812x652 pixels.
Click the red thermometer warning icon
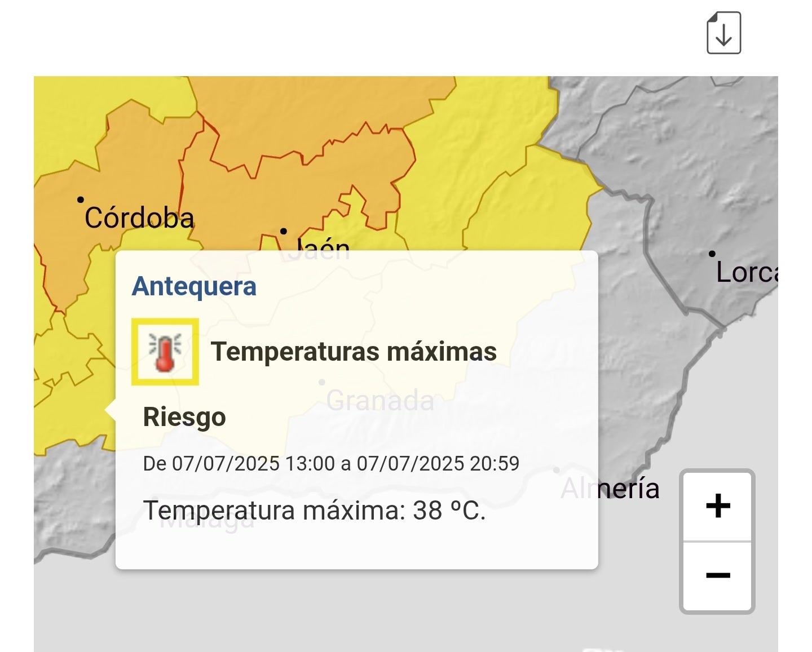[x=165, y=352]
